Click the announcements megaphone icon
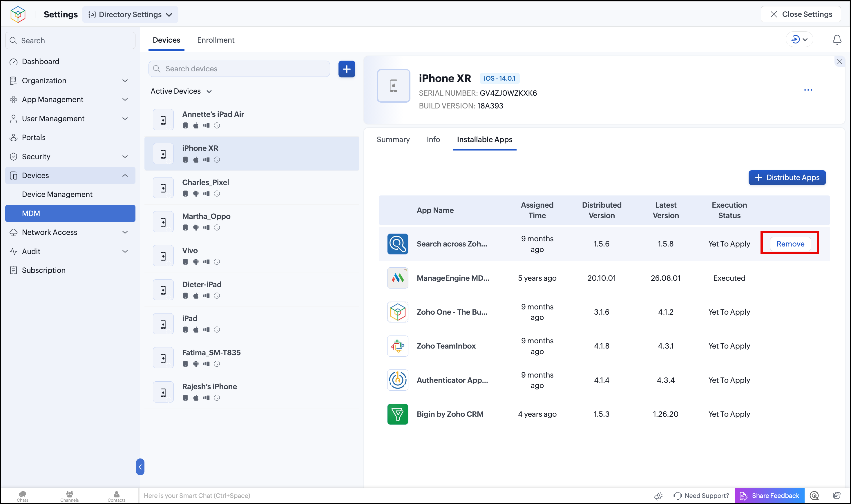This screenshot has width=851, height=504. [658, 496]
